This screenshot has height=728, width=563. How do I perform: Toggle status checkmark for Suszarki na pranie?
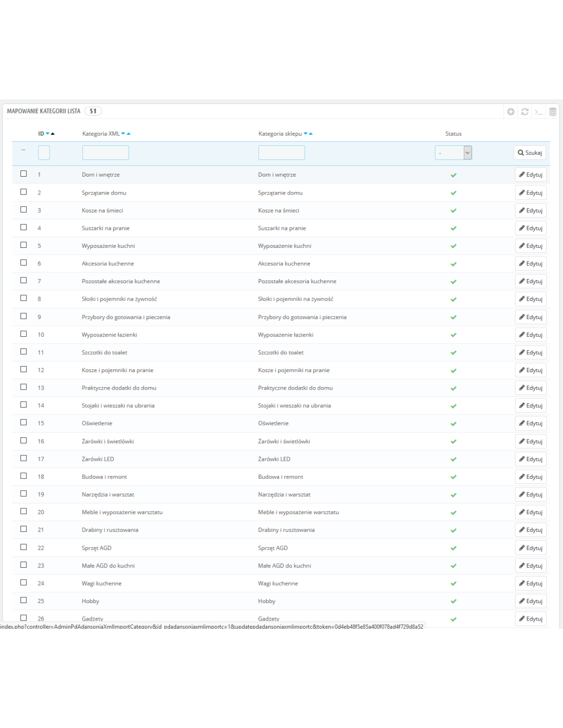click(453, 228)
